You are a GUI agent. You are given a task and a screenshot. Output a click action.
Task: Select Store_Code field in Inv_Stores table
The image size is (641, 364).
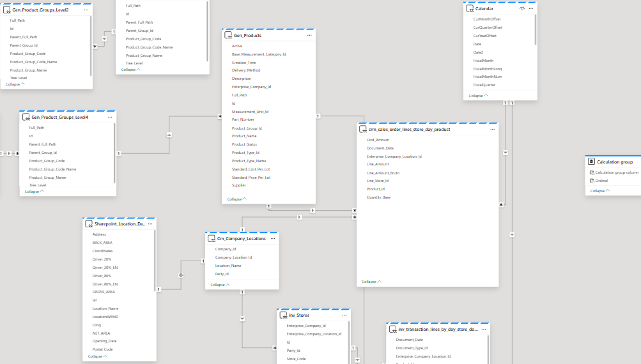[x=297, y=359]
